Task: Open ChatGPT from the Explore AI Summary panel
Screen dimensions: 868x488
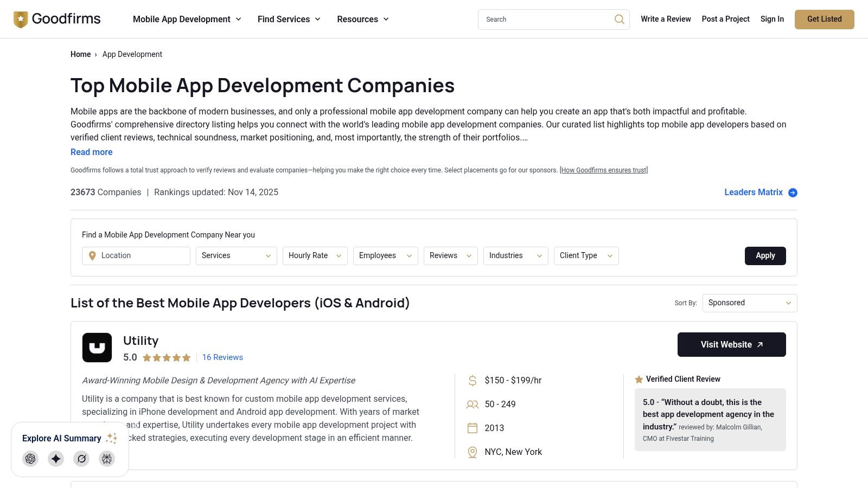Action: pyautogui.click(x=30, y=459)
